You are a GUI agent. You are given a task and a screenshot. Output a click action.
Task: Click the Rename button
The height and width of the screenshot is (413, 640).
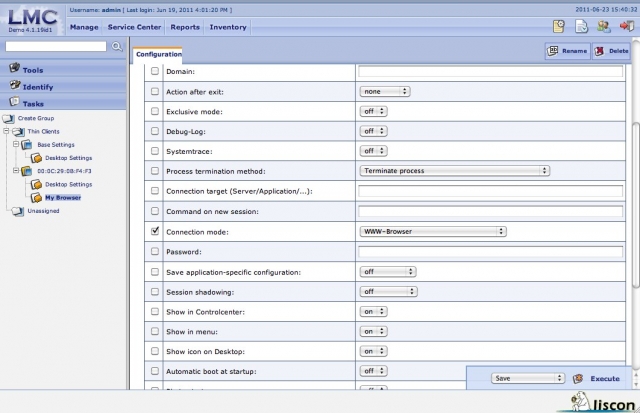click(566, 51)
